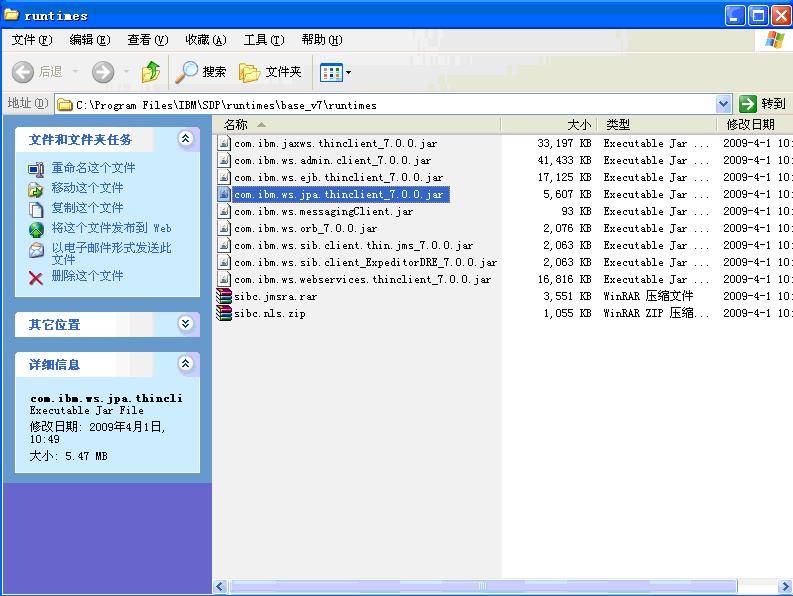Click icon of com.ibm.ws.sib.client.thin.jms_7.0.0.jar
This screenshot has height=596, width=793.
224,245
